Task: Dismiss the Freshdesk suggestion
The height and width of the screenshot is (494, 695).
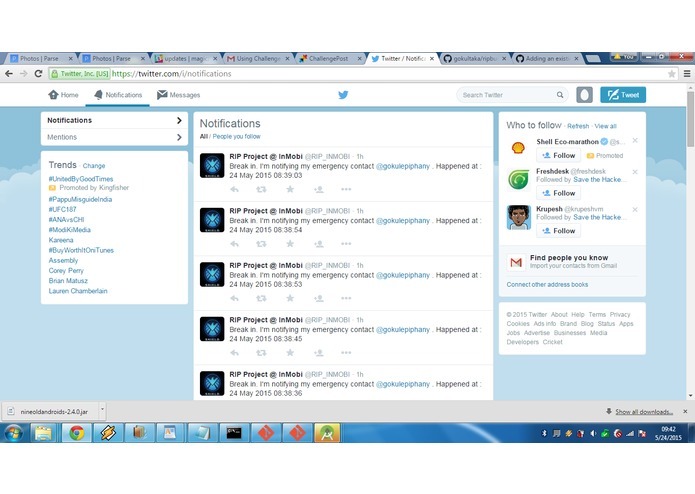Action: click(635, 172)
